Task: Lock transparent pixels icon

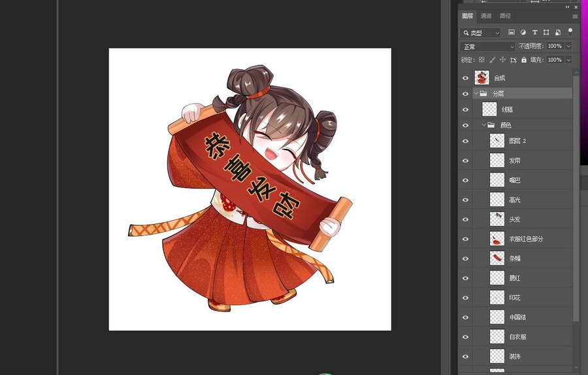Action: 482,59
